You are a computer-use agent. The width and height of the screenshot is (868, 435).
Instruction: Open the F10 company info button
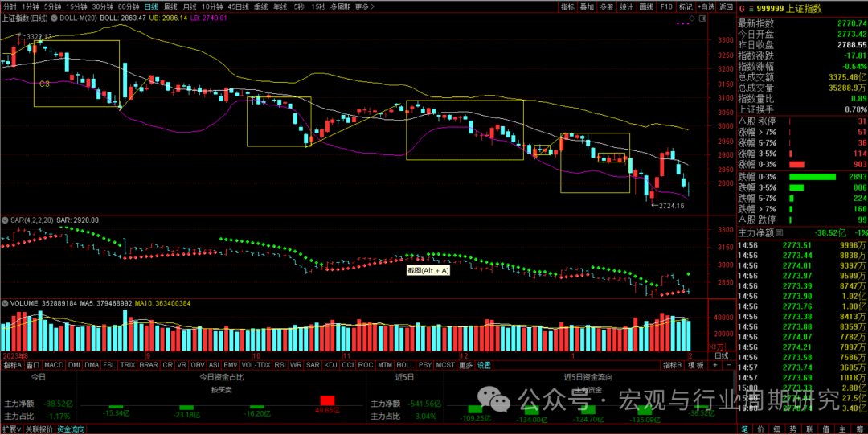tap(666, 6)
